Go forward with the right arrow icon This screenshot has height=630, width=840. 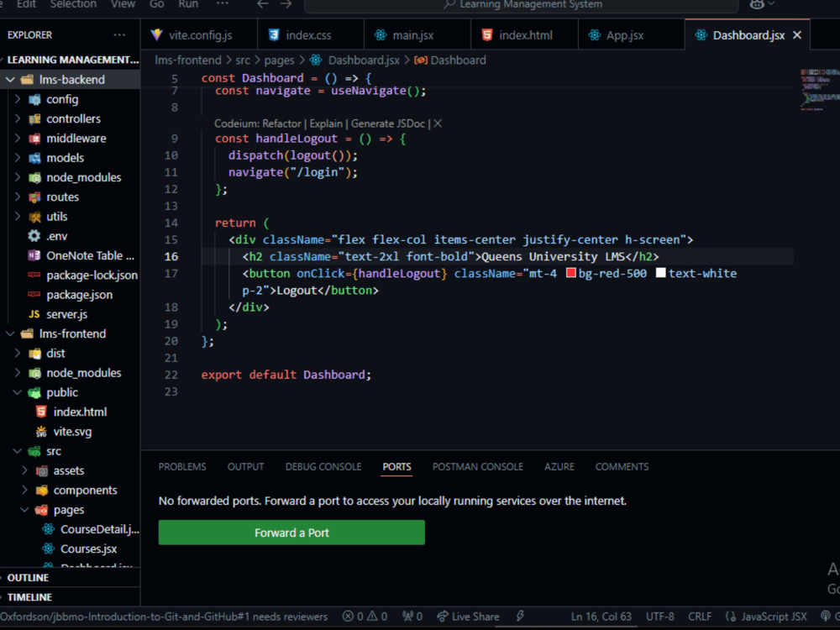pyautogui.click(x=286, y=4)
